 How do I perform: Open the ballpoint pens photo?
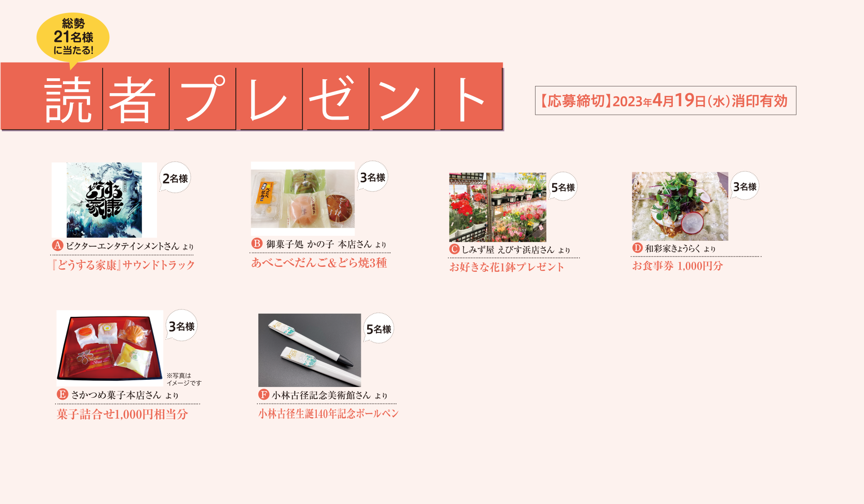pyautogui.click(x=310, y=350)
